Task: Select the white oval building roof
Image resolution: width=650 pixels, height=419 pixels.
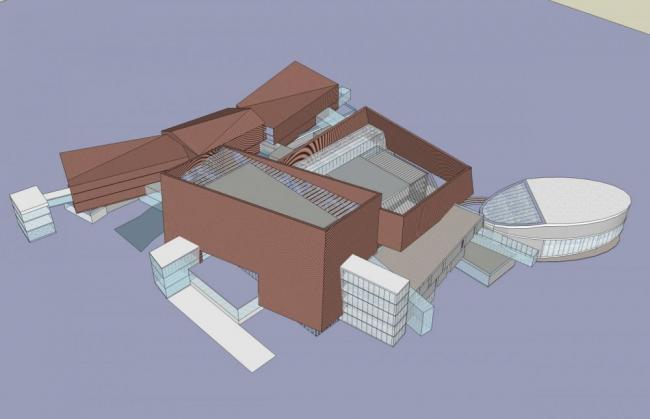Action: 578,200
